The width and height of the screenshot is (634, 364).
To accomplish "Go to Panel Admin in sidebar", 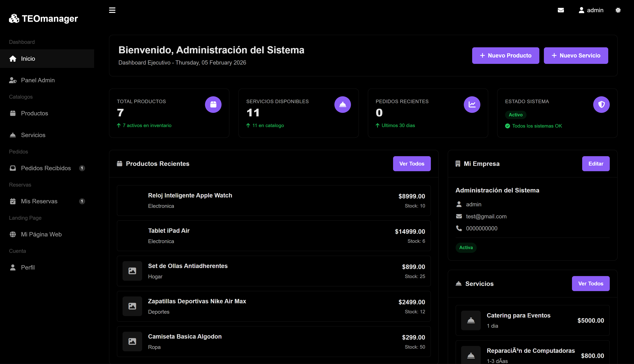I will (x=38, y=80).
